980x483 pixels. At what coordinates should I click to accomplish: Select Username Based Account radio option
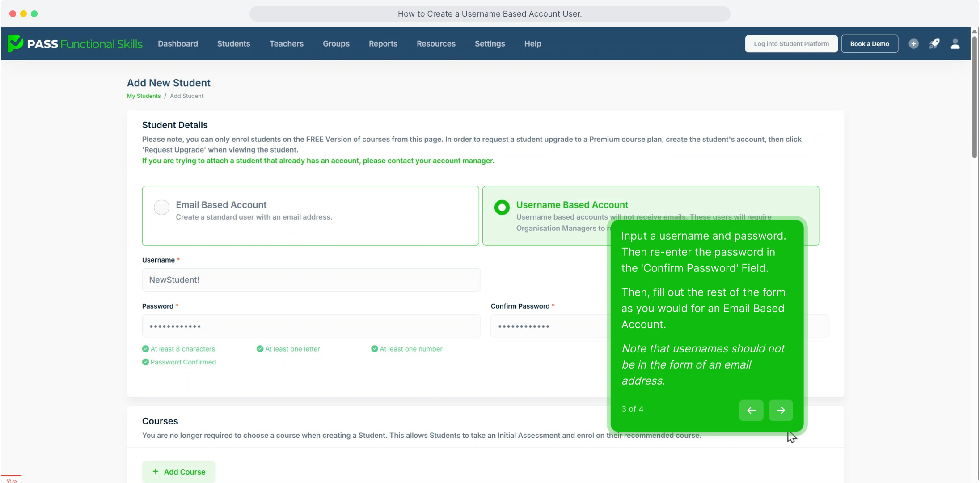[502, 207]
